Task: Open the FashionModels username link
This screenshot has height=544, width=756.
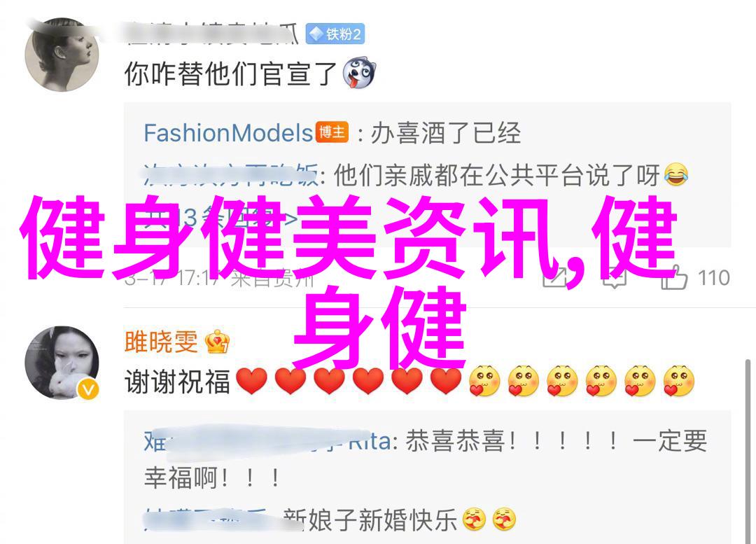Action: point(228,132)
